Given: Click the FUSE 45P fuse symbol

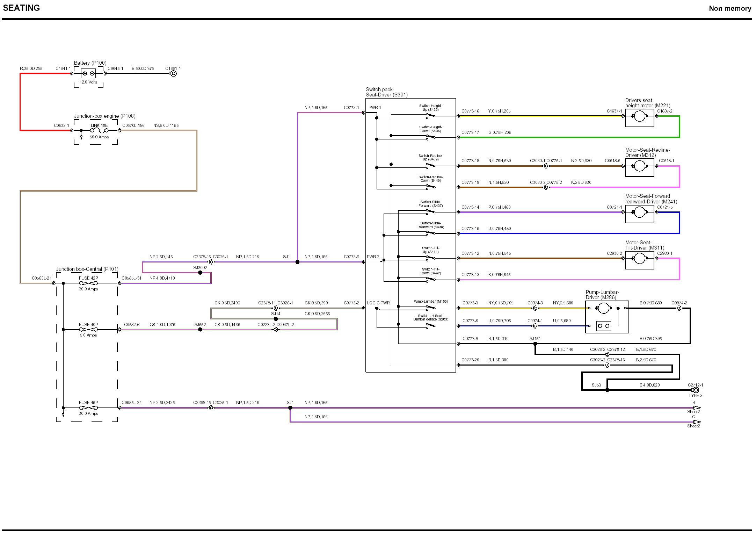Looking at the screenshot, I should (x=88, y=408).
